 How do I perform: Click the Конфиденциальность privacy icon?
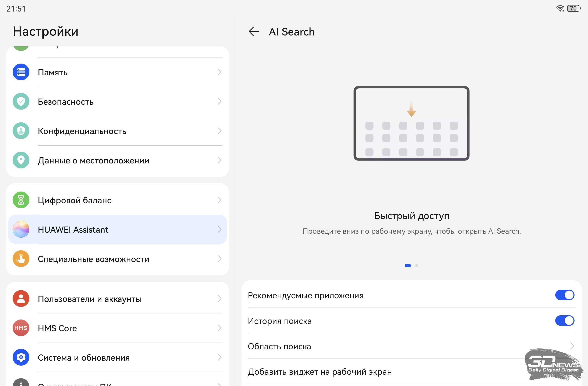point(21,131)
